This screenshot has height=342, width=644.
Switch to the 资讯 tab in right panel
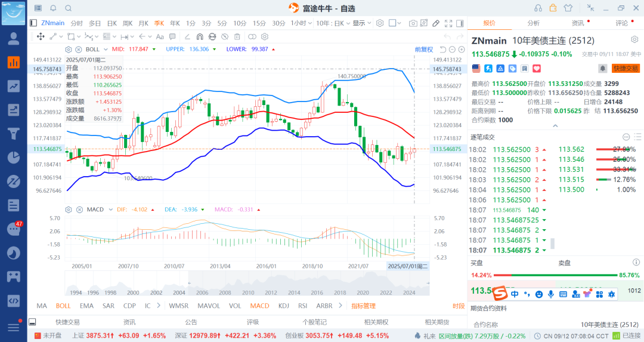pos(577,23)
